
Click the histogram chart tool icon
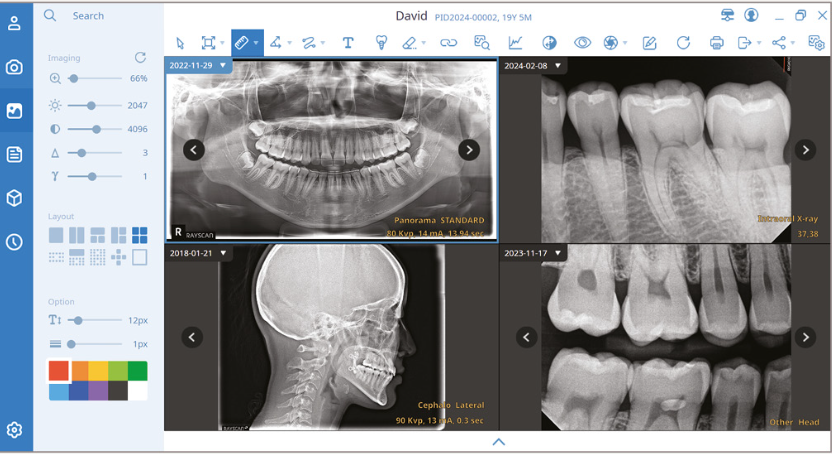tap(515, 43)
